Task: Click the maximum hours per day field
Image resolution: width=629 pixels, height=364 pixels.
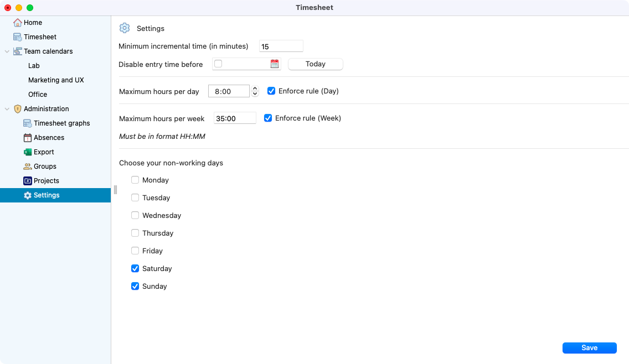Action: [229, 91]
